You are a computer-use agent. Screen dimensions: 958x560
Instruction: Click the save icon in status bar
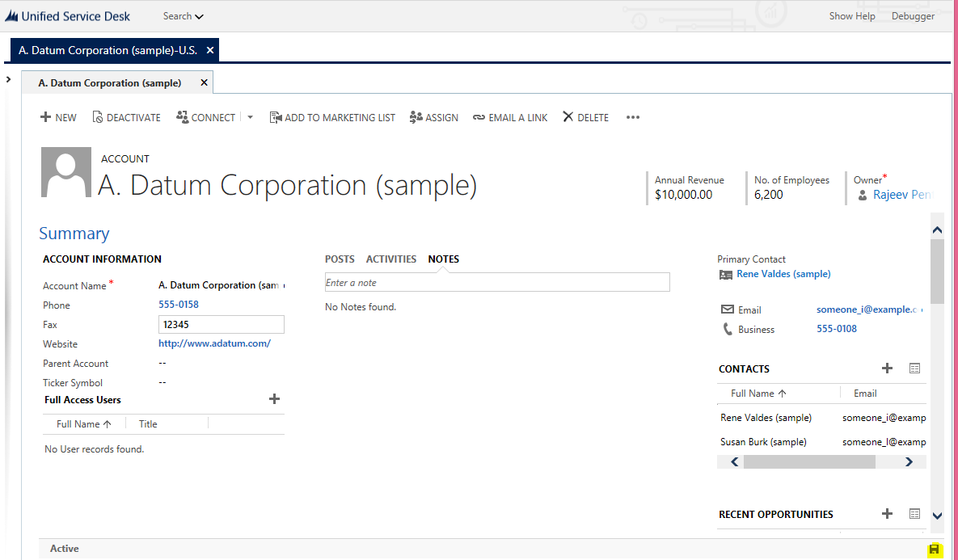[935, 549]
